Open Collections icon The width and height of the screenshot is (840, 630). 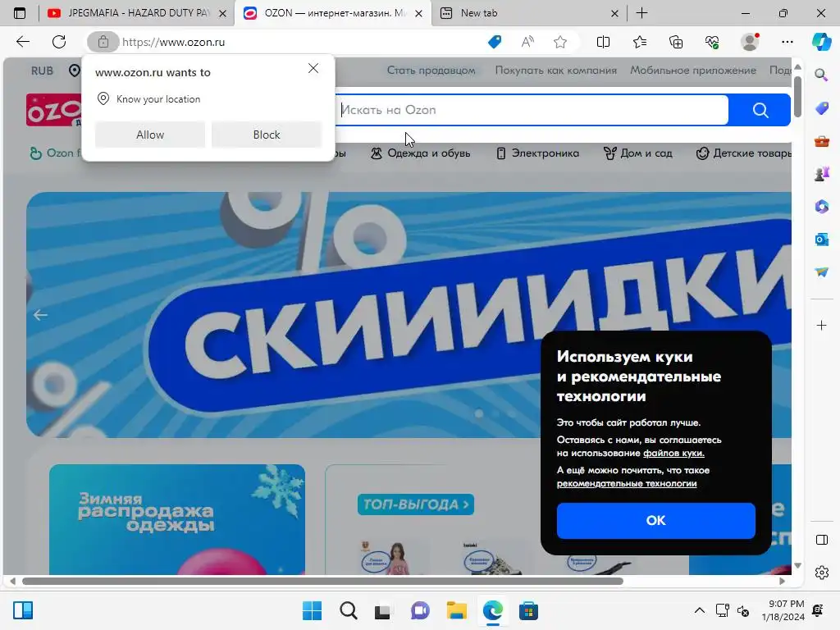(x=676, y=42)
